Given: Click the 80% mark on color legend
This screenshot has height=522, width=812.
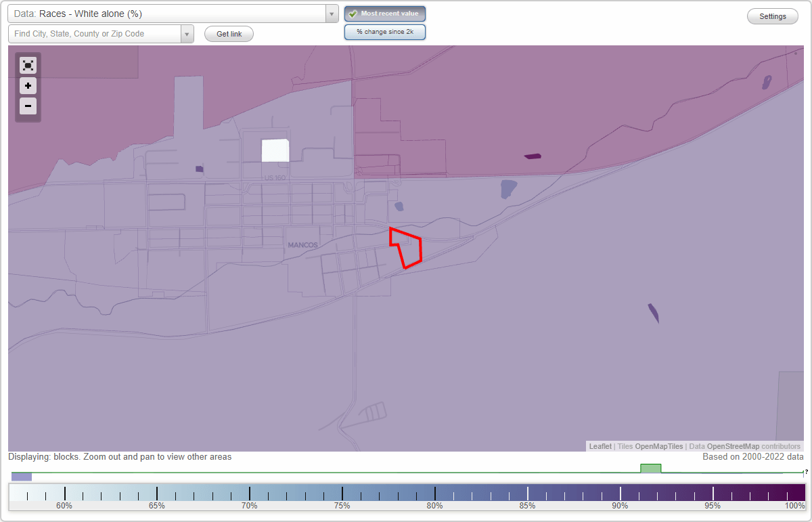Looking at the screenshot, I should pyautogui.click(x=434, y=493).
